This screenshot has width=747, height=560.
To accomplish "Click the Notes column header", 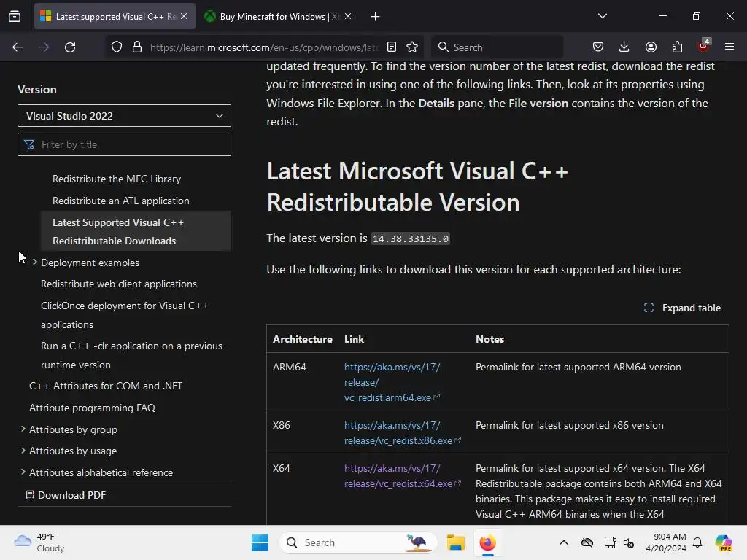I will pyautogui.click(x=489, y=339).
